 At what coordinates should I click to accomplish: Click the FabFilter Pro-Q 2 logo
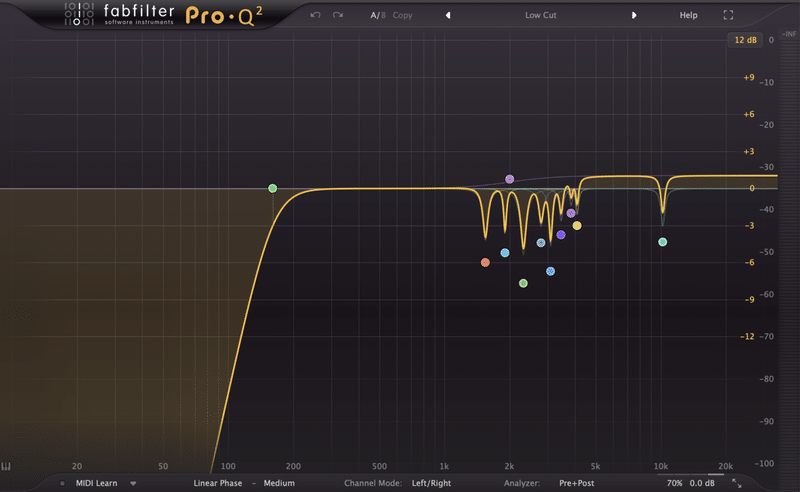click(x=163, y=14)
